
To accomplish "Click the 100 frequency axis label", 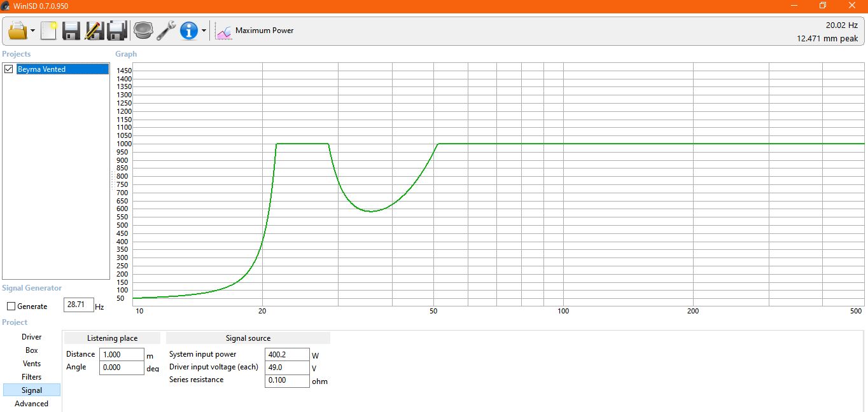I will (x=563, y=311).
